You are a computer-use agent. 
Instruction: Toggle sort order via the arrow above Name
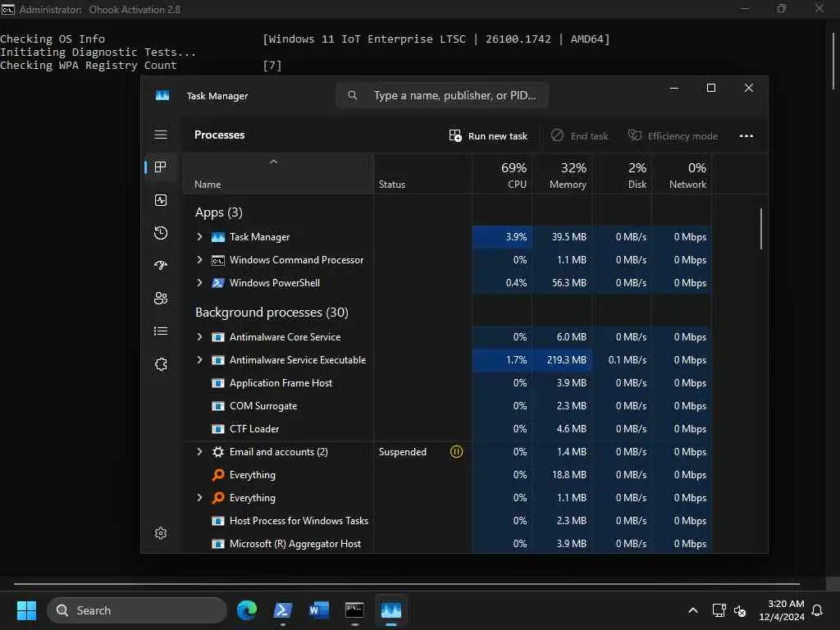coord(273,162)
